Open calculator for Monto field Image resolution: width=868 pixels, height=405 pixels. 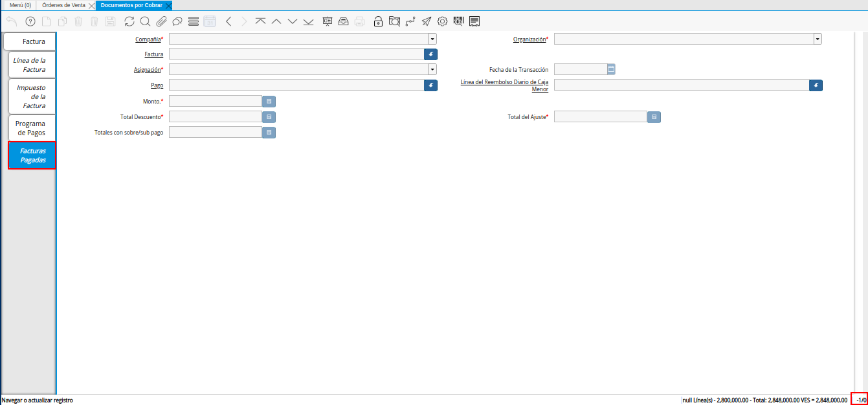click(x=269, y=101)
